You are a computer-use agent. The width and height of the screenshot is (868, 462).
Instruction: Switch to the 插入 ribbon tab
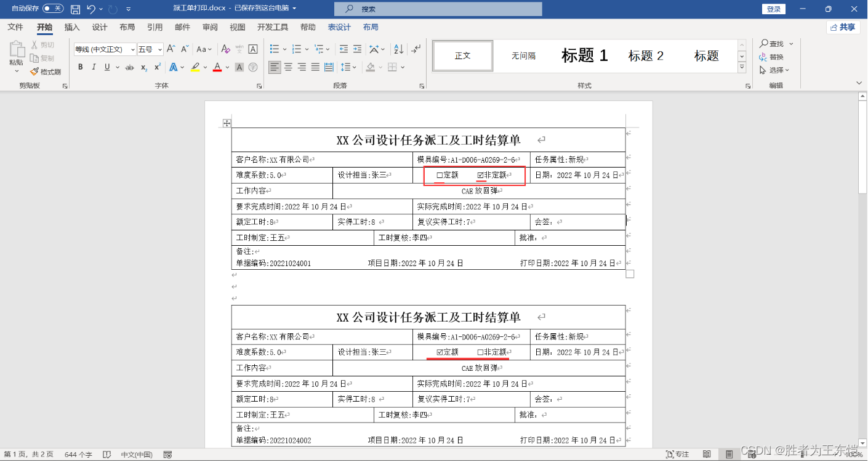pyautogui.click(x=72, y=27)
